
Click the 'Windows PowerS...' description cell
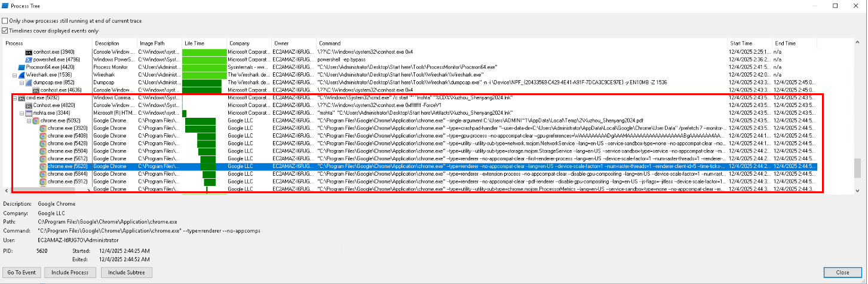coord(114,60)
